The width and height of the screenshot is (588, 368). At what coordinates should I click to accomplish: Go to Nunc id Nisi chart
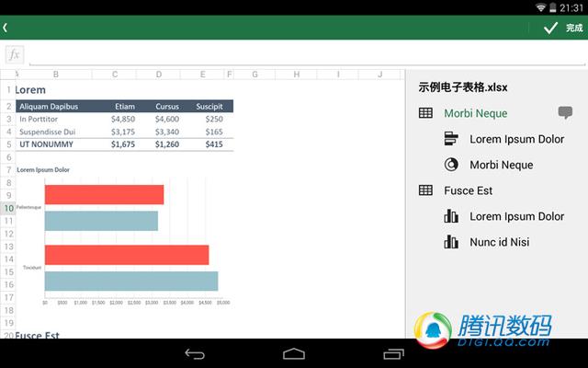[500, 242]
